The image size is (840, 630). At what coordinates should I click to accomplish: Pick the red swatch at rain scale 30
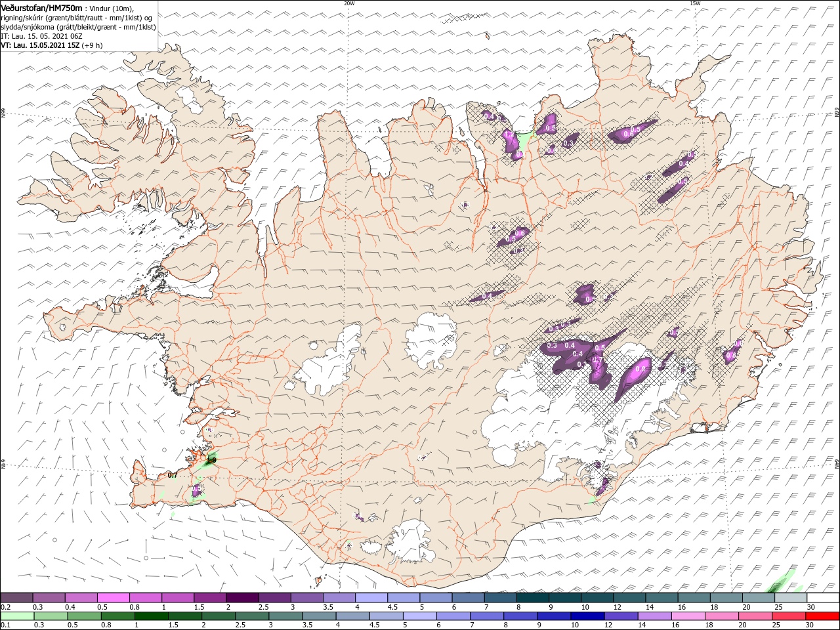coord(823,616)
